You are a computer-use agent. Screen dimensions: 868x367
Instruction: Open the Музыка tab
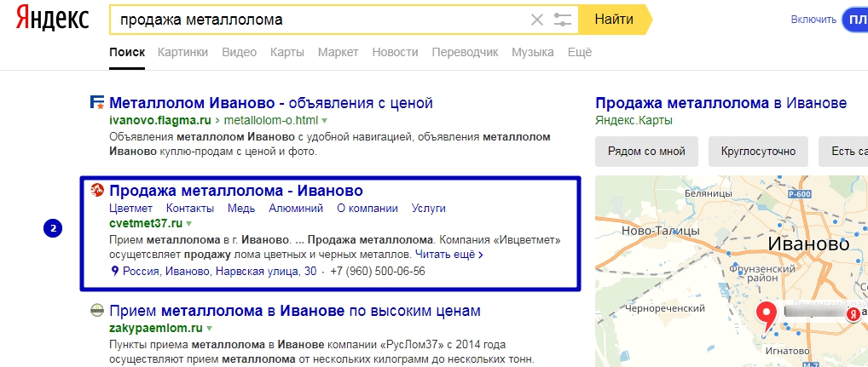(x=533, y=53)
